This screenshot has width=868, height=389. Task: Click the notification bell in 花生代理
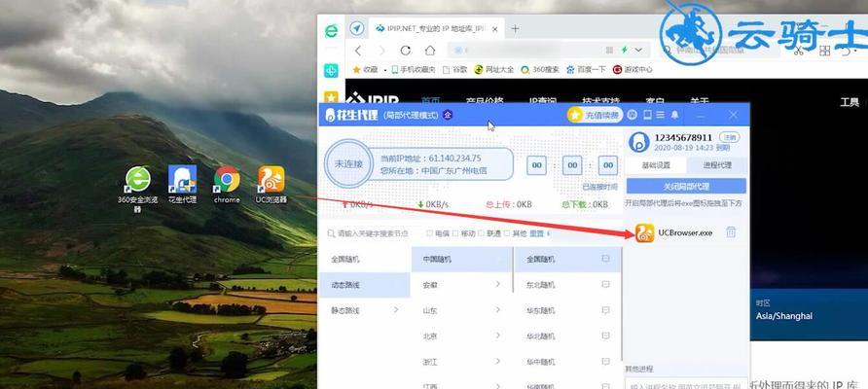tap(674, 115)
